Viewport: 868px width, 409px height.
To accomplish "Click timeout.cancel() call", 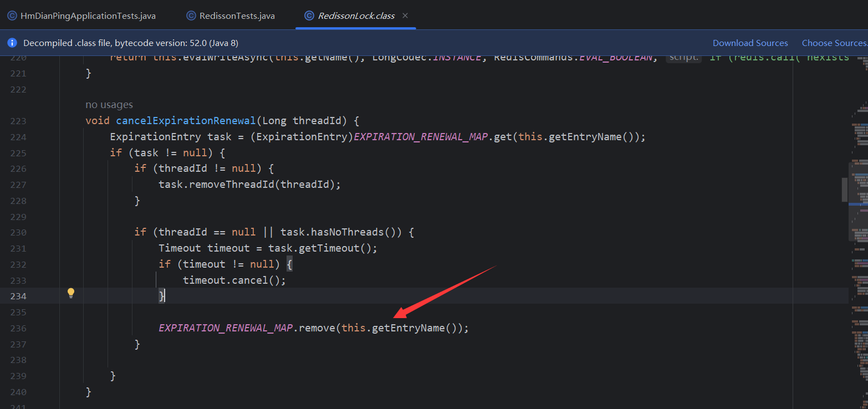I will pos(234,280).
